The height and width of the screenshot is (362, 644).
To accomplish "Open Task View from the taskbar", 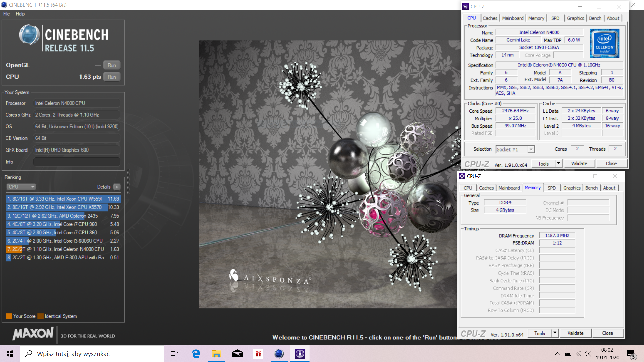I will [174, 354].
